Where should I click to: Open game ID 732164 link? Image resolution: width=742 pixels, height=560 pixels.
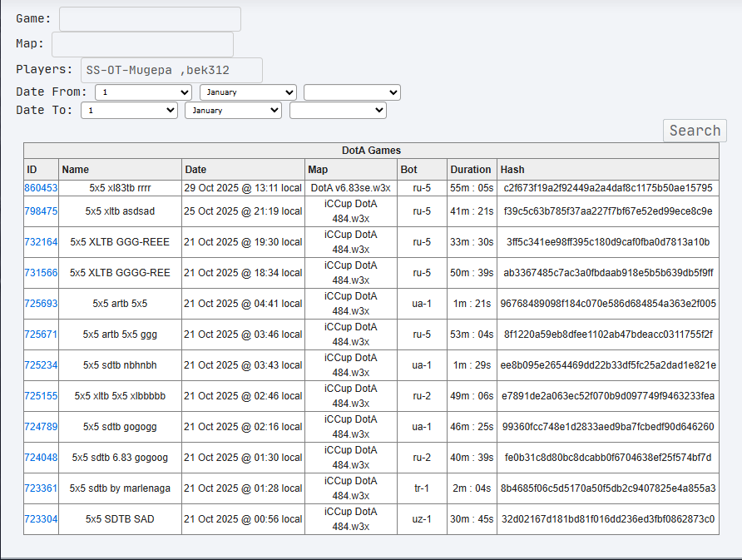click(x=41, y=242)
